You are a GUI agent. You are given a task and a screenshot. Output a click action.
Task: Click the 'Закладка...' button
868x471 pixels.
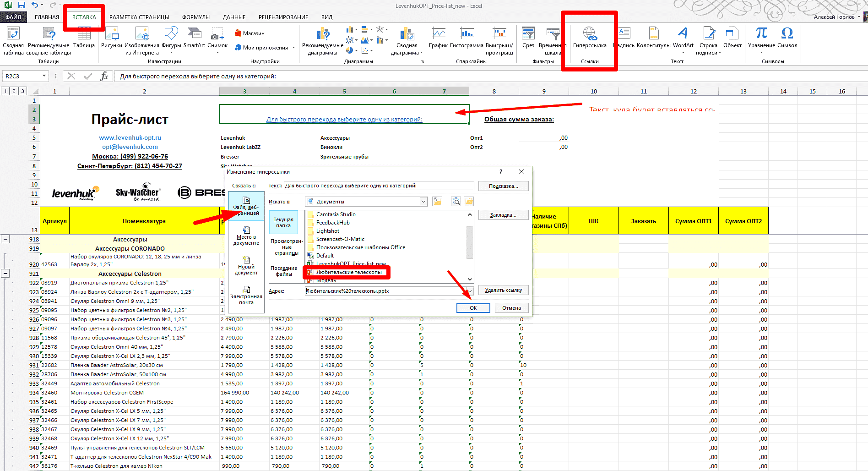pyautogui.click(x=503, y=215)
